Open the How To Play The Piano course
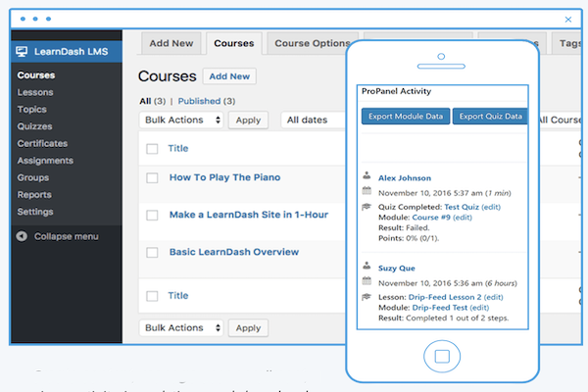The width and height of the screenshot is (588, 392). 225,177
